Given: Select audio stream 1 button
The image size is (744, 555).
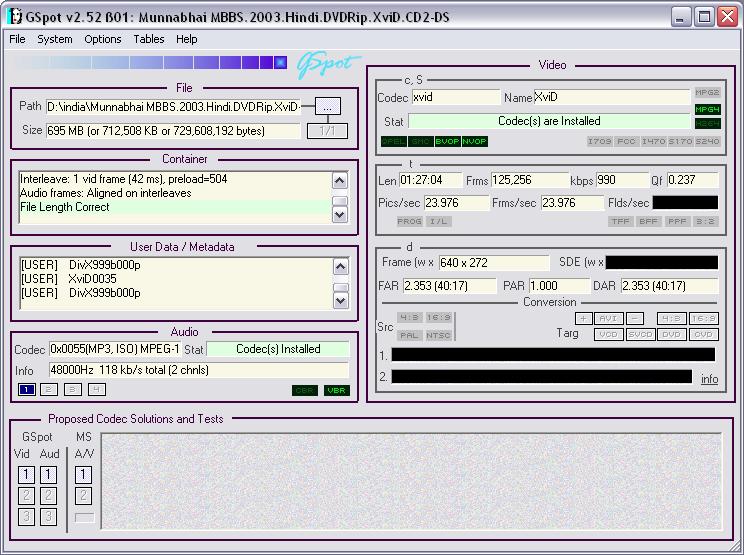Looking at the screenshot, I should (27, 390).
